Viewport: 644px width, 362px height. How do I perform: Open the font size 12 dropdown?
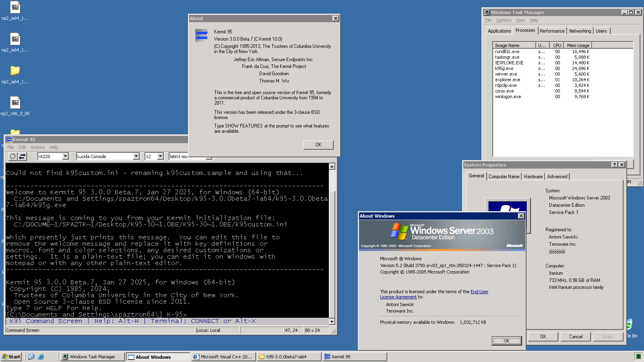coord(161,156)
